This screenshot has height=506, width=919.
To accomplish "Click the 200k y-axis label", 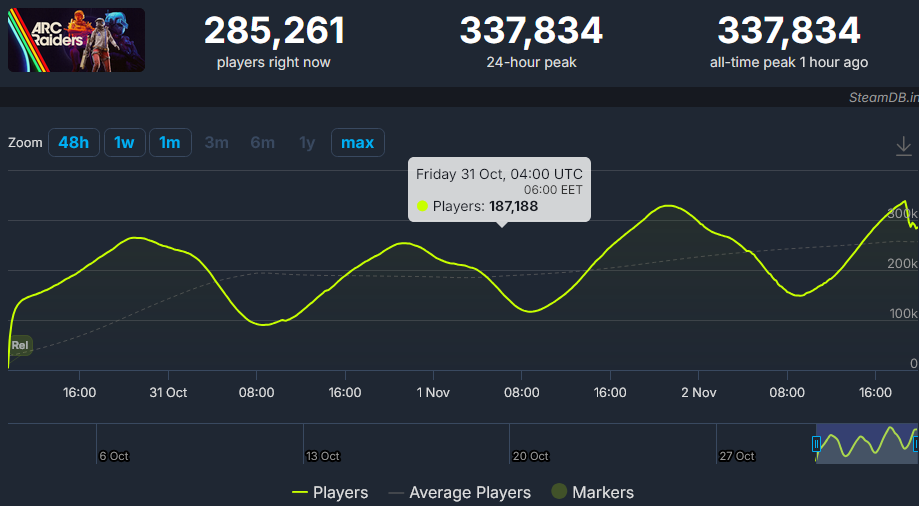I will (902, 263).
